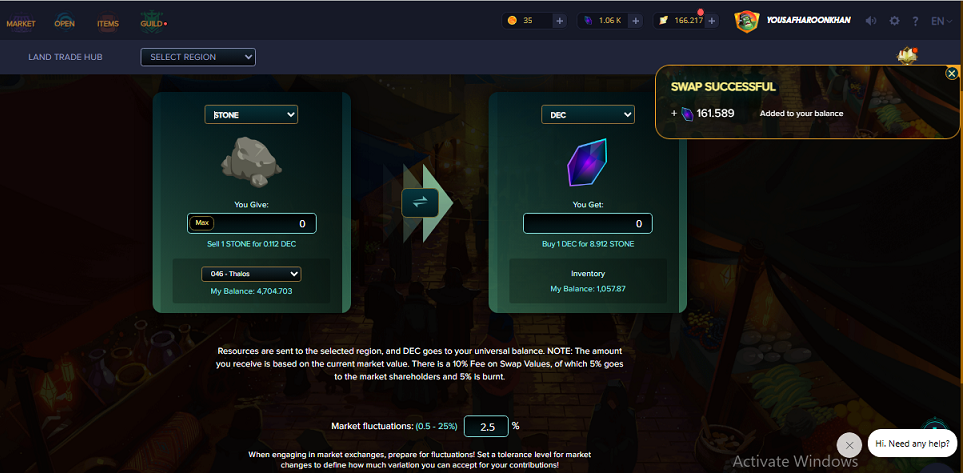Go to the Market menu
The image size is (963, 473).
coord(21,23)
